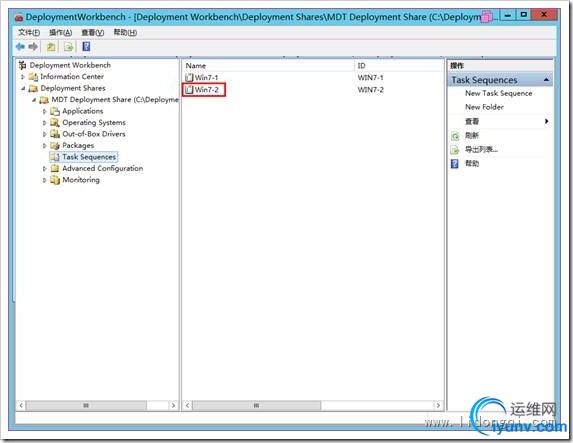
Task: Open the 帮助(H) menu
Action: 125,33
